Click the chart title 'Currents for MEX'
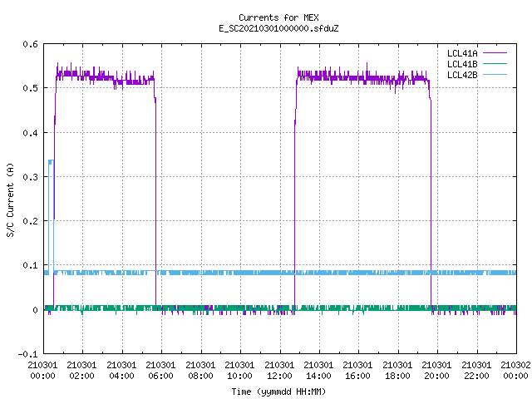This screenshot has height=399, width=532. tap(278, 17)
